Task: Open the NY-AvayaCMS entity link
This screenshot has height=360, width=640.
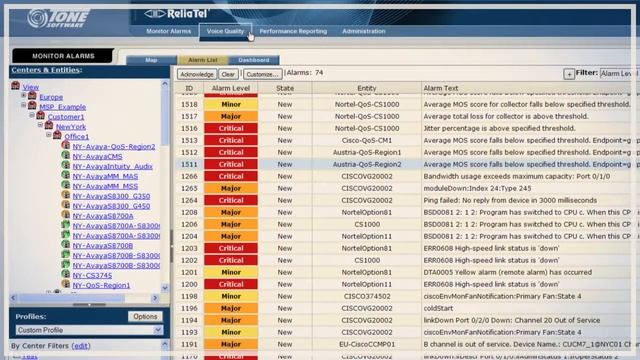Action: pos(97,156)
